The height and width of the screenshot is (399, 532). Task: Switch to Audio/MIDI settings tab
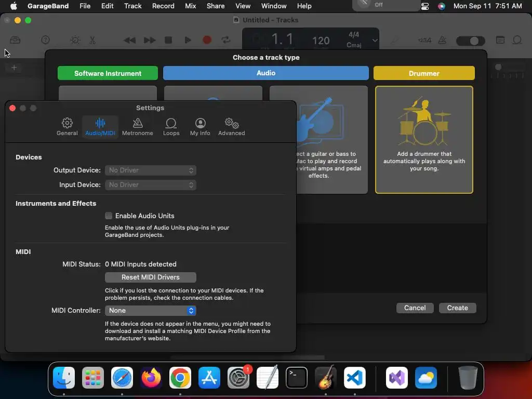coord(100,127)
